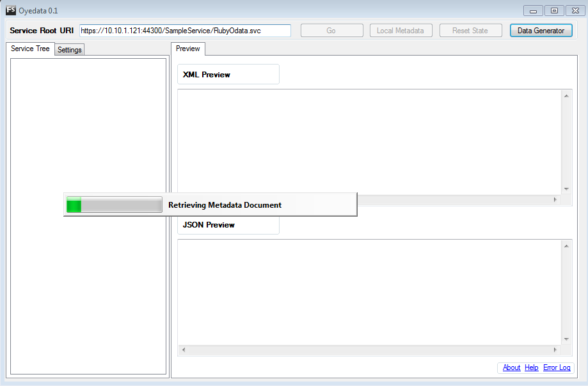
Task: Open the About link
Action: click(511, 367)
